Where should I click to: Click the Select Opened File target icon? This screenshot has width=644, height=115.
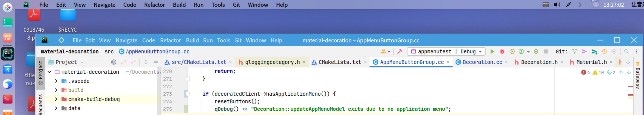tap(114, 62)
